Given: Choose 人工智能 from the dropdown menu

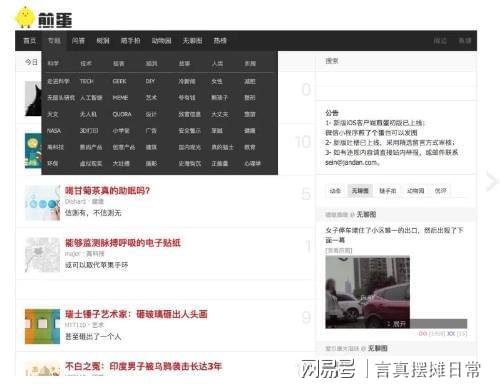Looking at the screenshot, I should click(91, 98).
